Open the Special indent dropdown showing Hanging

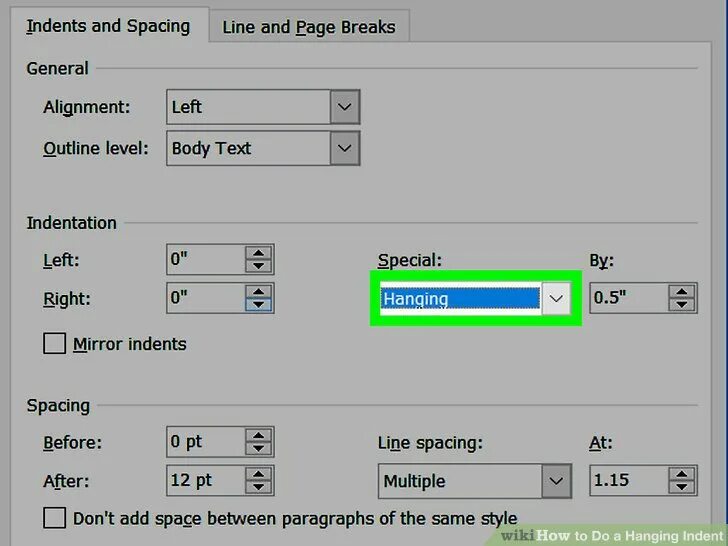point(557,298)
